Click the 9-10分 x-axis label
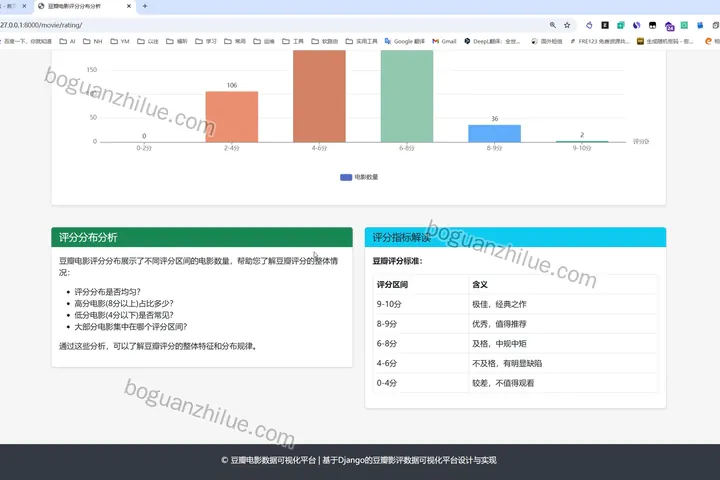This screenshot has height=480, width=720. tap(582, 148)
